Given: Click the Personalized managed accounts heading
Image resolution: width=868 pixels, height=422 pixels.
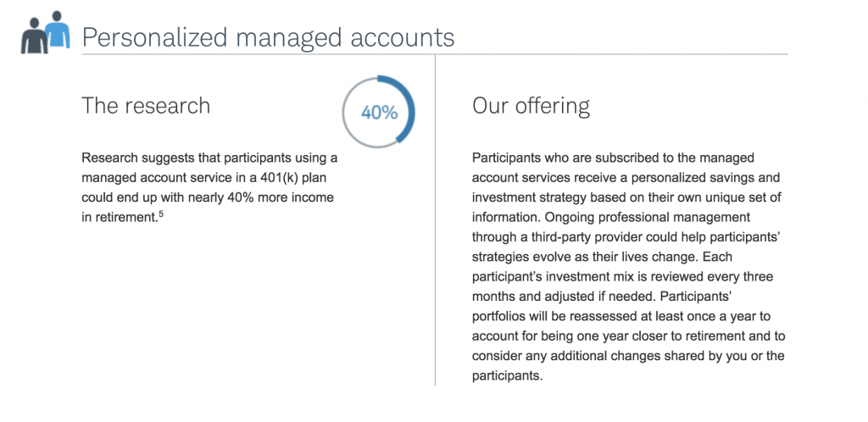Looking at the screenshot, I should point(268,37).
